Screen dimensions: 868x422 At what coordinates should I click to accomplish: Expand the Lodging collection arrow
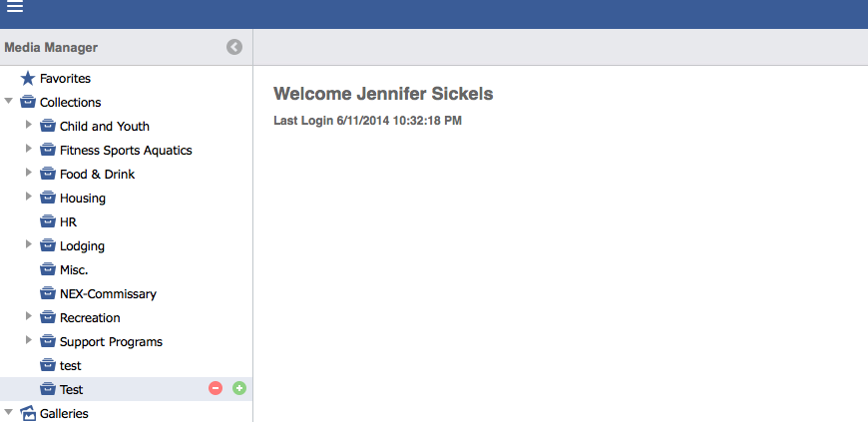(x=29, y=245)
